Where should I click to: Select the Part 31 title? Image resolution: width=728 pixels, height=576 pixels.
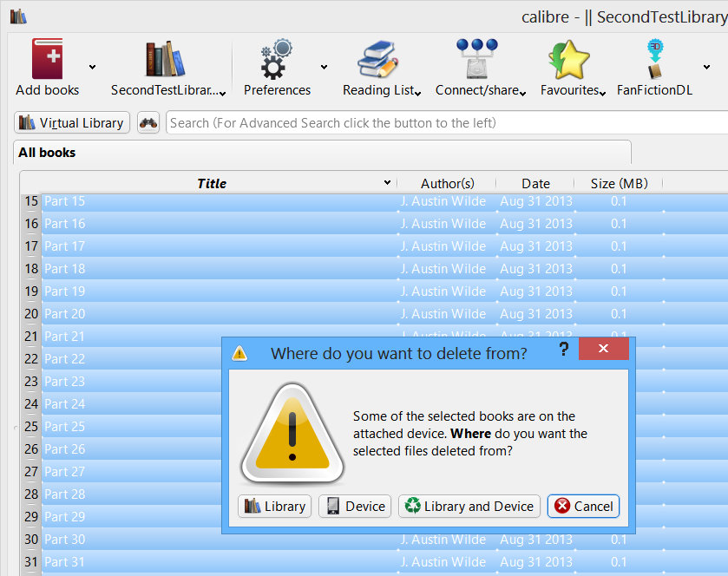(x=64, y=562)
